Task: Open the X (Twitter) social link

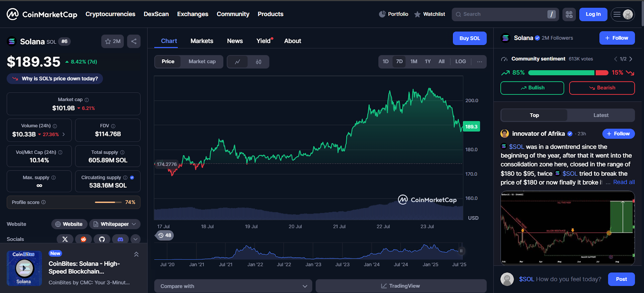Action: click(65, 239)
